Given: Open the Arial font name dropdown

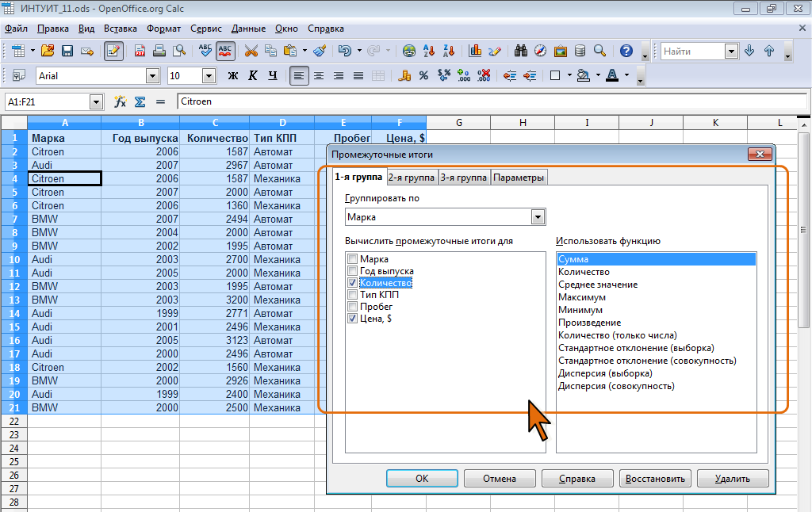Looking at the screenshot, I should click(x=152, y=76).
